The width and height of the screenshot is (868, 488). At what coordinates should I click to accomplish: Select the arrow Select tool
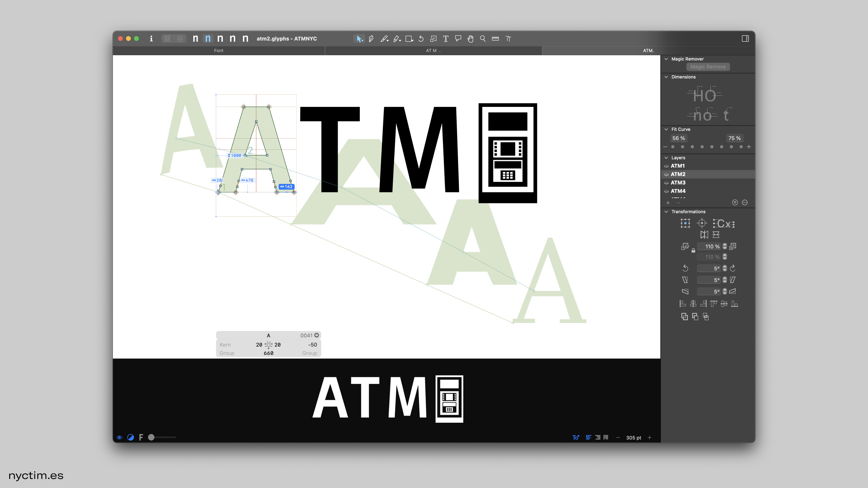pos(359,39)
